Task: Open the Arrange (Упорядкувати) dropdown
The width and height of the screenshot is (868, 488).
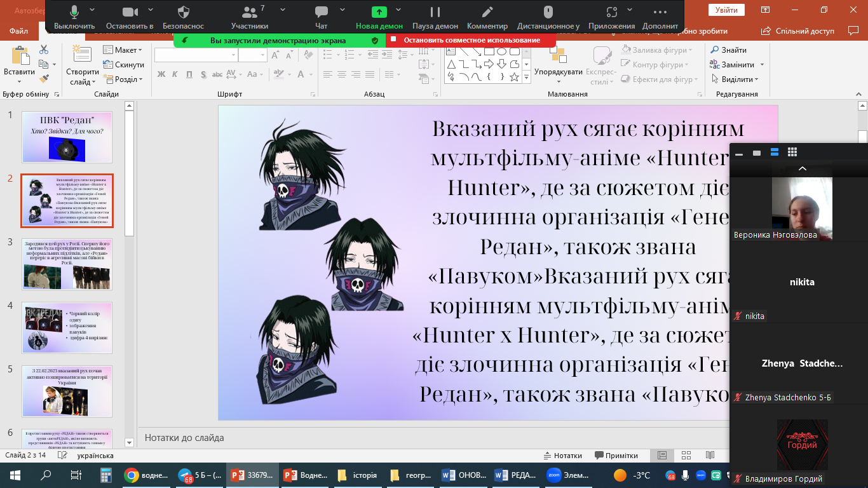Action: tap(559, 65)
